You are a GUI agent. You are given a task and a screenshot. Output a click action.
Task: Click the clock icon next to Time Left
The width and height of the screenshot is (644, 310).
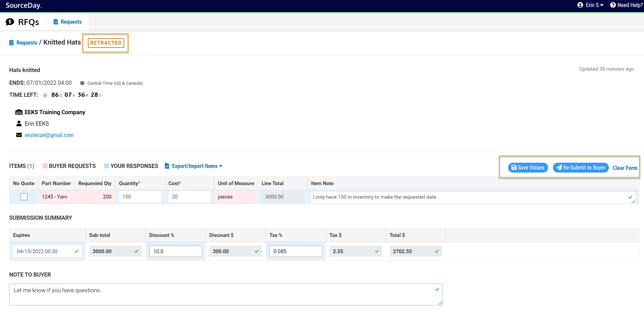[45, 95]
